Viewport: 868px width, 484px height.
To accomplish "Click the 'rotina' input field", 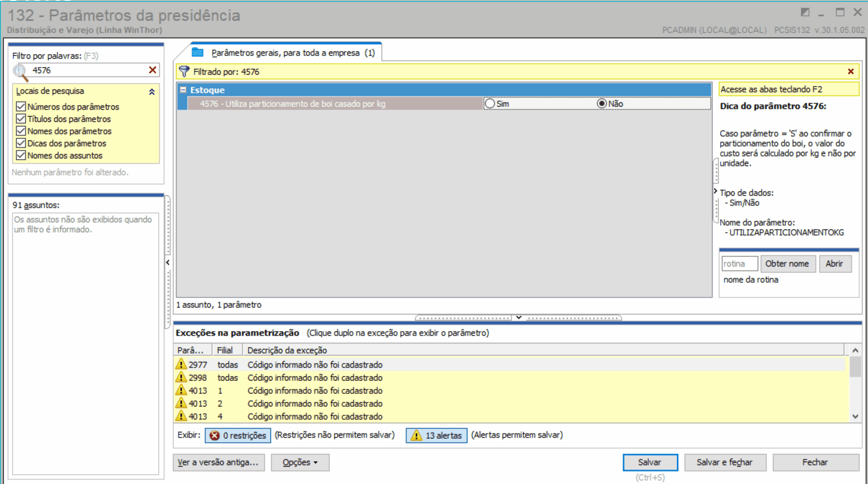I will pos(740,264).
